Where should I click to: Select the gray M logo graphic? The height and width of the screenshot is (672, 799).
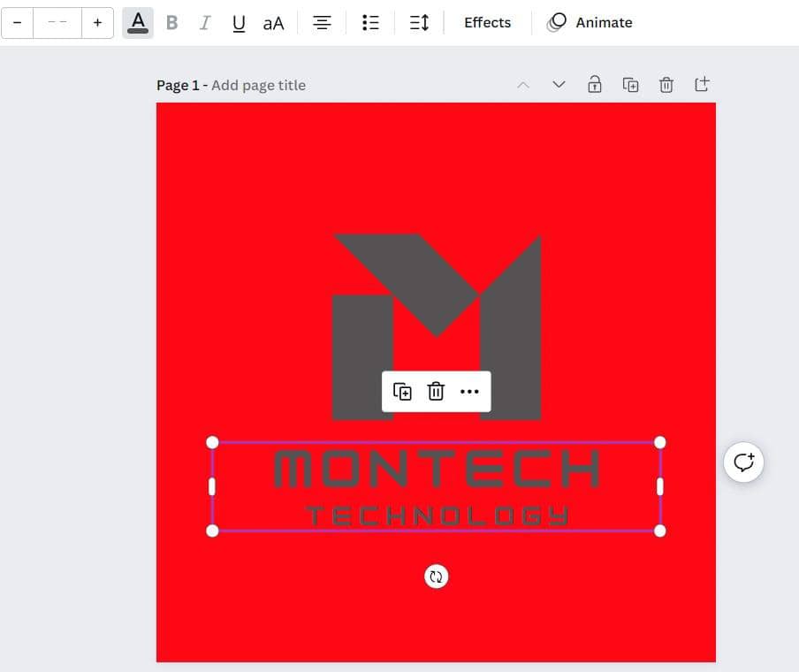437,326
